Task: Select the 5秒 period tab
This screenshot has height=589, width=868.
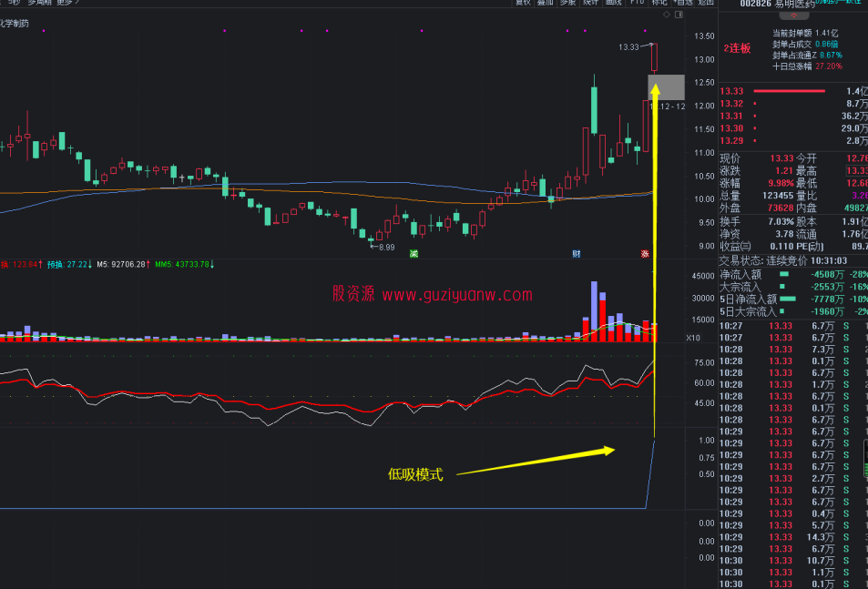Action: [x=14, y=3]
